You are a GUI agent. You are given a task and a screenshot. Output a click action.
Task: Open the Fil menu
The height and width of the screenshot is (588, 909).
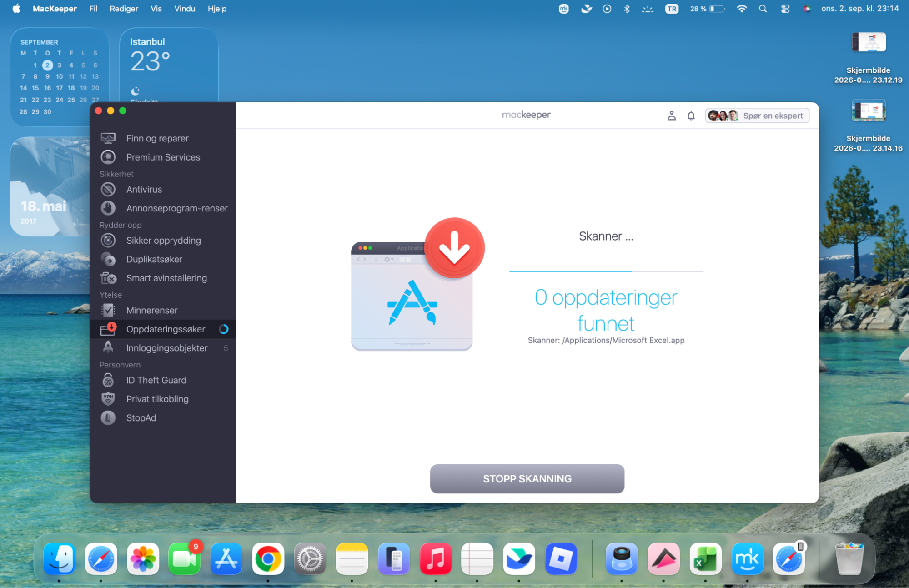93,9
